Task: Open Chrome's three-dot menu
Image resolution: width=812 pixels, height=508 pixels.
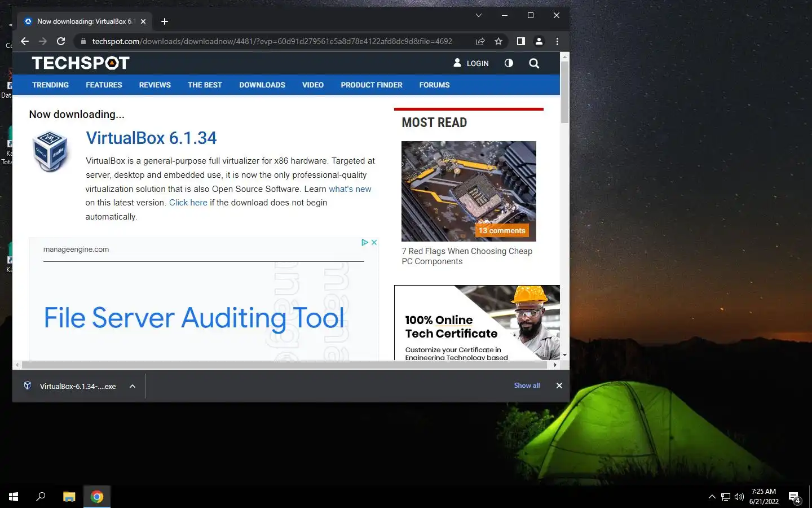Action: click(557, 41)
